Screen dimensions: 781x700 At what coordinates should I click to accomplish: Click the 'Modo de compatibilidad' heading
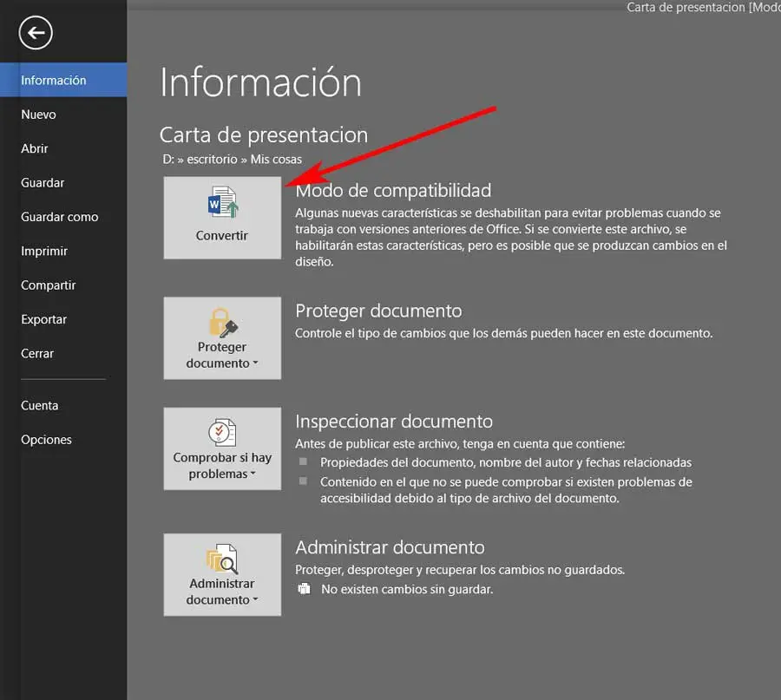pos(393,190)
